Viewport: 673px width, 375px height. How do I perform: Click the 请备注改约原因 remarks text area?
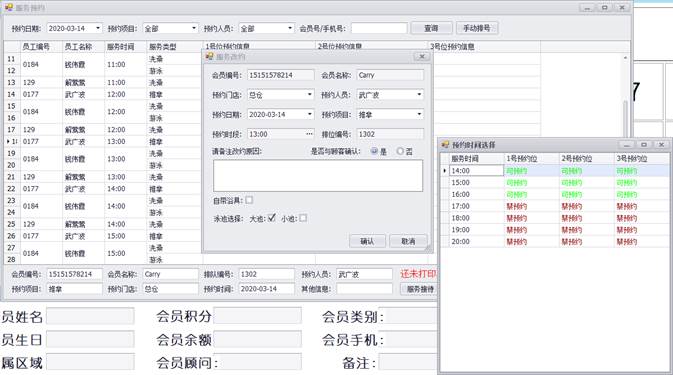(318, 175)
